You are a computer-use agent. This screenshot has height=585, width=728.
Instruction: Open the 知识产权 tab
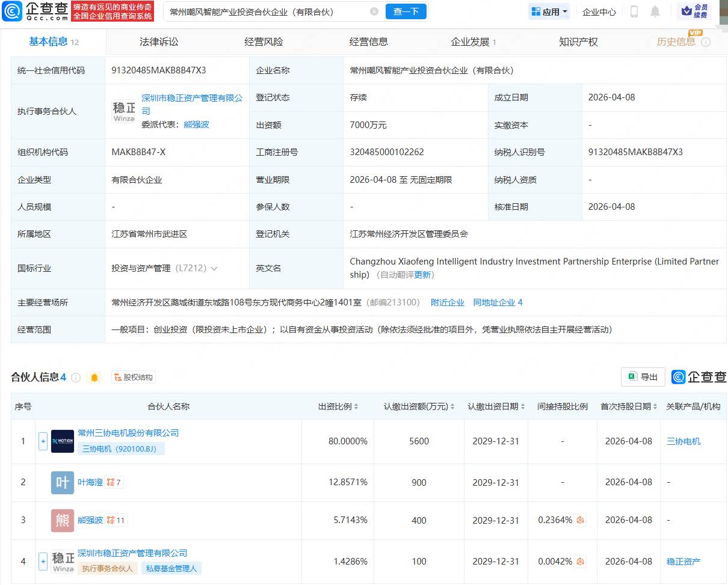click(578, 41)
